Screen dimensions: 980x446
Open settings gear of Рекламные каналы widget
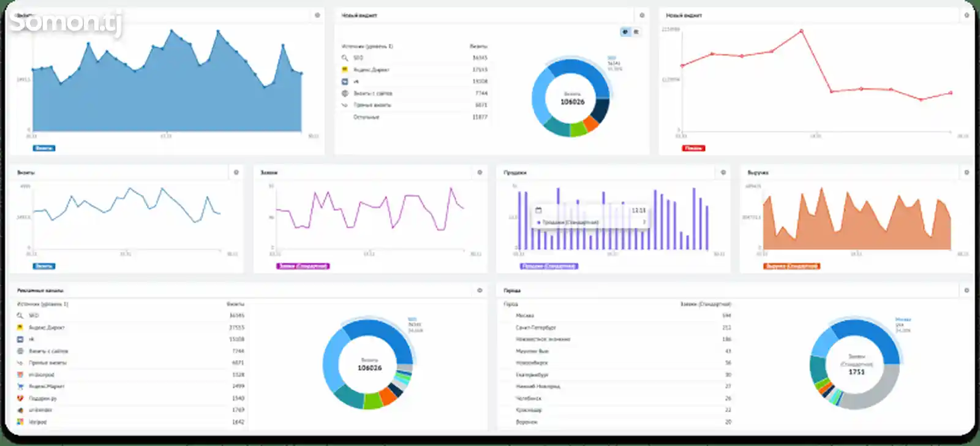[x=480, y=290]
